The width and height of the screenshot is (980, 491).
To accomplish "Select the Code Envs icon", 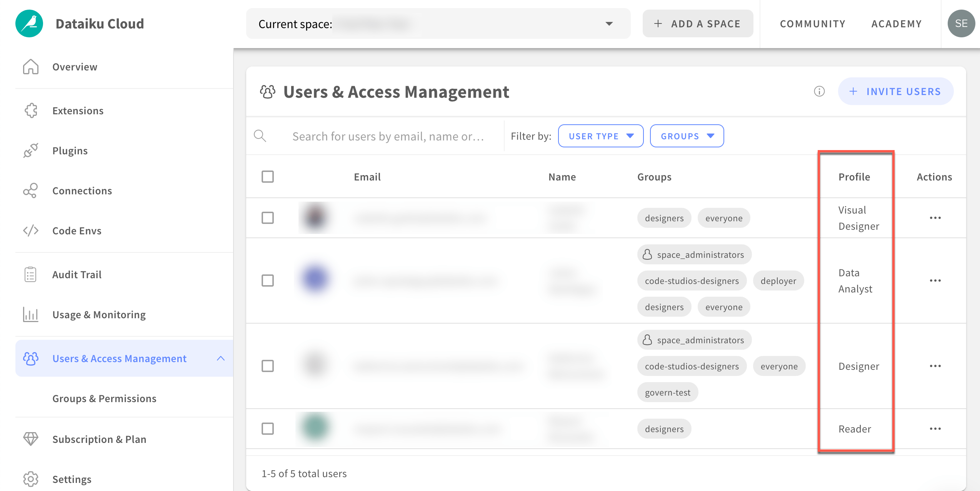I will click(x=31, y=230).
